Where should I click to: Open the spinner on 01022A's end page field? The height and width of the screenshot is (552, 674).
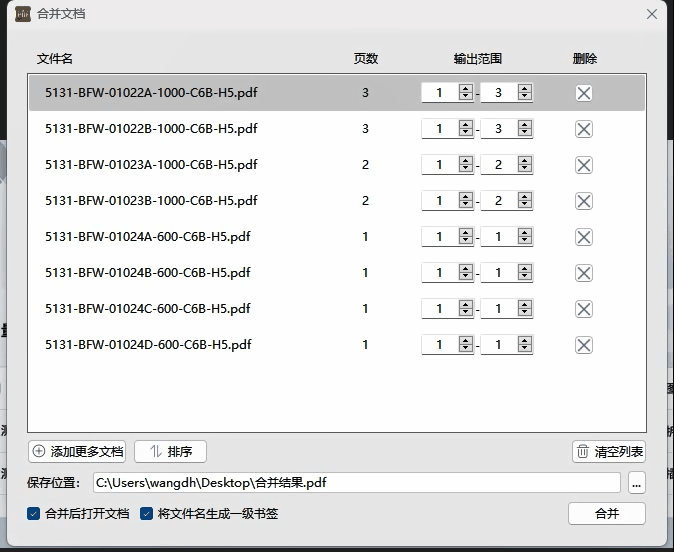click(525, 93)
